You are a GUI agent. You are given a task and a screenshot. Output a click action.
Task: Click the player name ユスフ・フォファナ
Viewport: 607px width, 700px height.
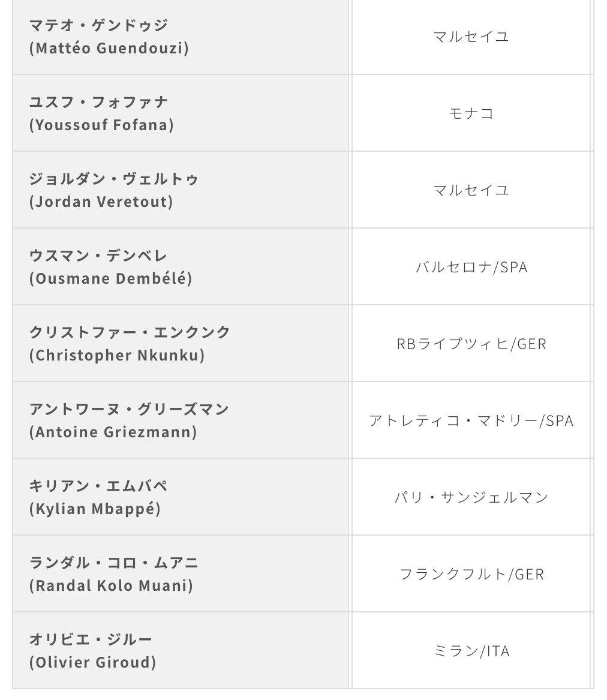click(98, 102)
